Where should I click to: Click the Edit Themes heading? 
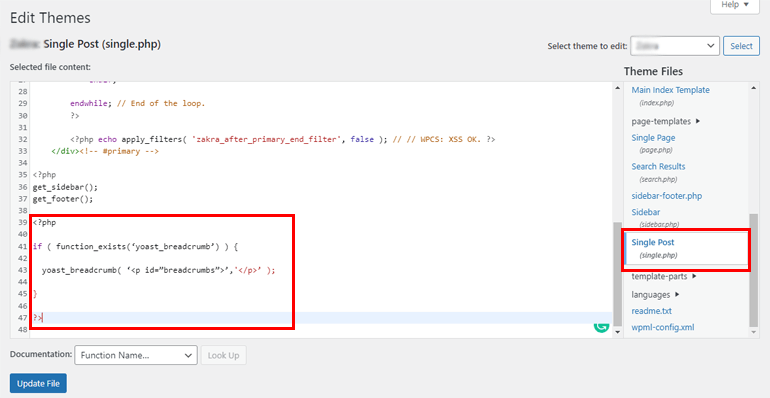[x=50, y=18]
